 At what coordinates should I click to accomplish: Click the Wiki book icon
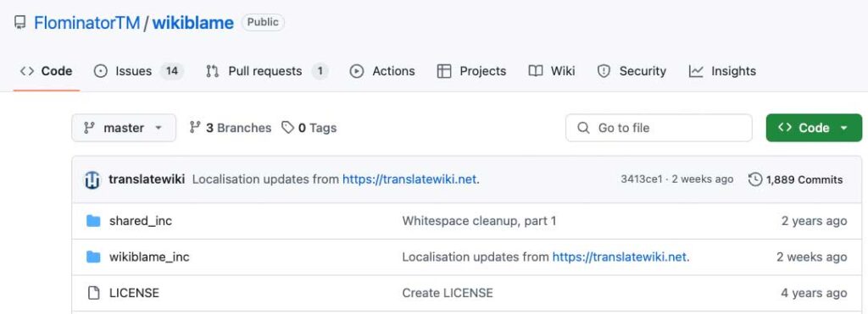coord(536,71)
